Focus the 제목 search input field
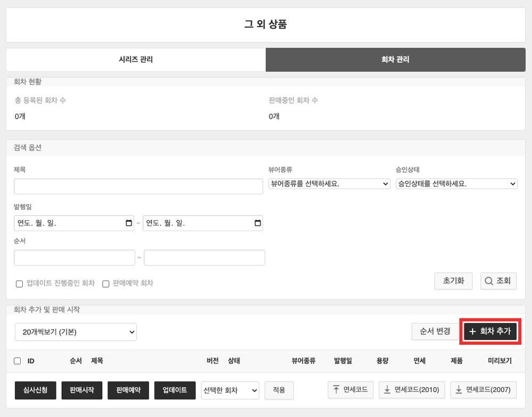 pyautogui.click(x=138, y=186)
